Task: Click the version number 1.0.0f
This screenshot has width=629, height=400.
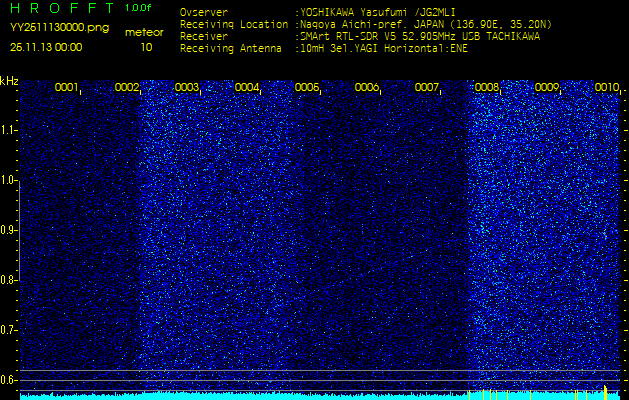Action: (x=138, y=8)
